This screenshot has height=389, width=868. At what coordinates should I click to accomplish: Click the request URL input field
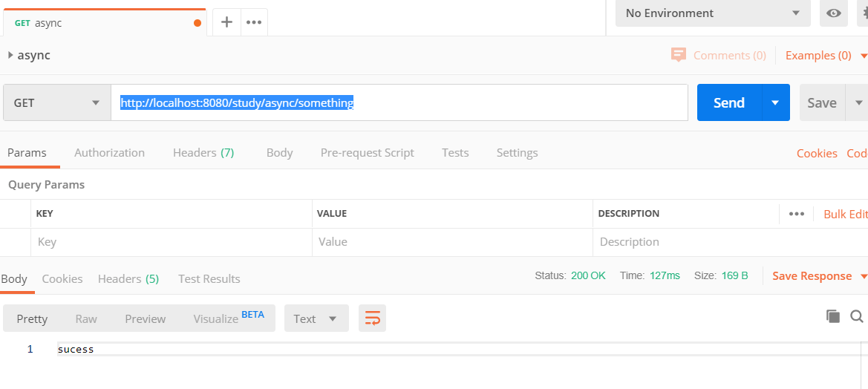[x=399, y=102]
